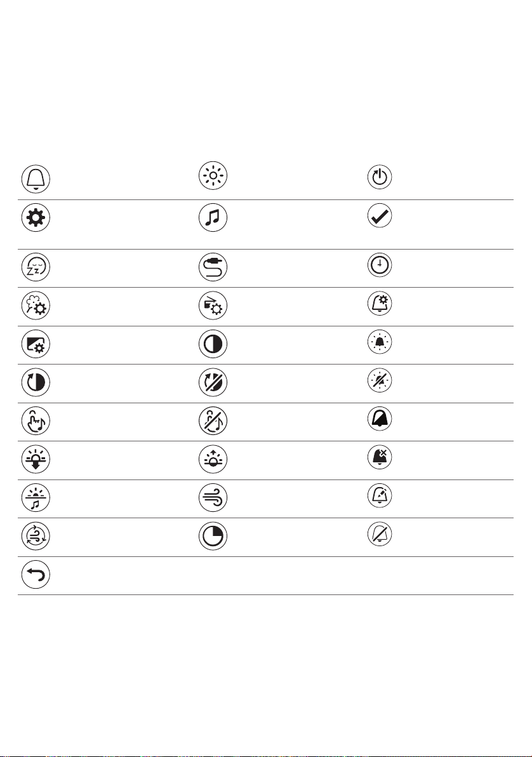
Task: Click the wind breeze icon
Action: (x=213, y=498)
